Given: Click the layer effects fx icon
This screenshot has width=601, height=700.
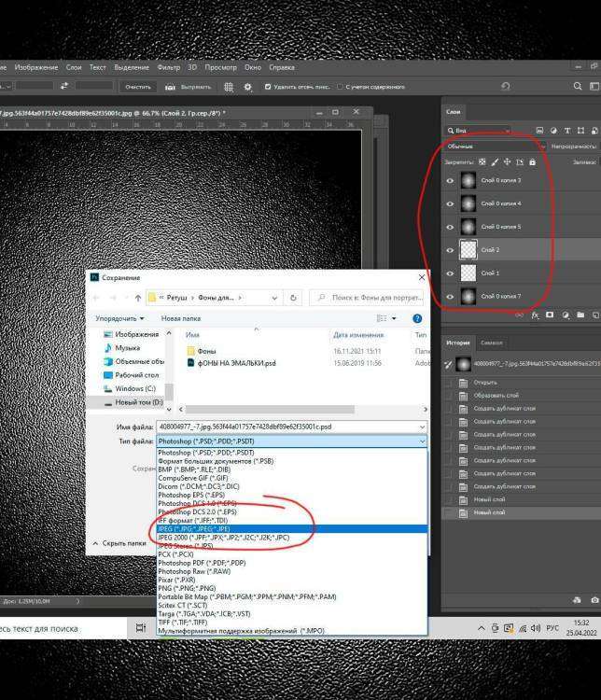Looking at the screenshot, I should (x=536, y=315).
